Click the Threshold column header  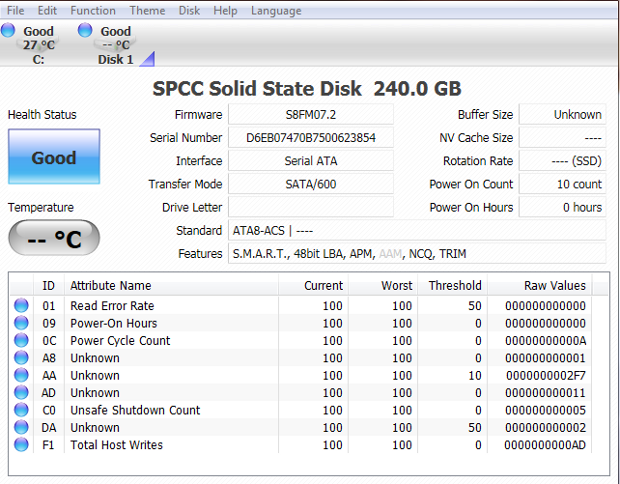point(454,286)
